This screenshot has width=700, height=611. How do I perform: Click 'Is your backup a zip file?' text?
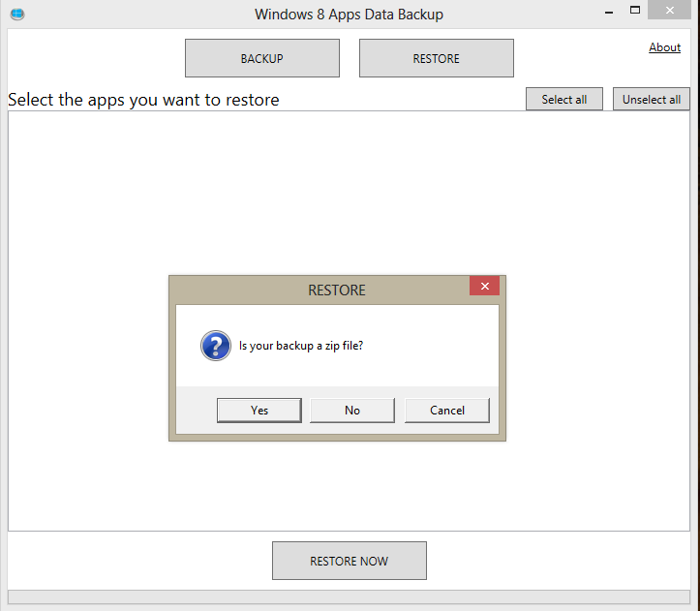click(x=301, y=346)
